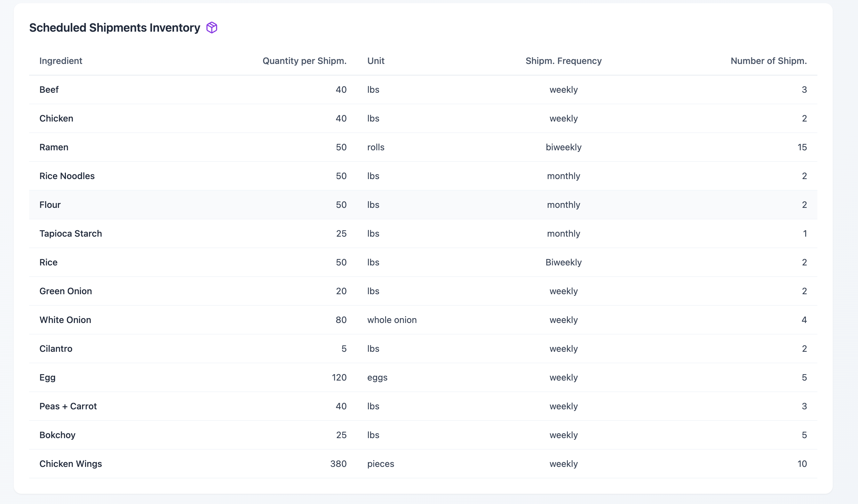Select the Chicken ingredient name
The width and height of the screenshot is (858, 504).
(56, 118)
